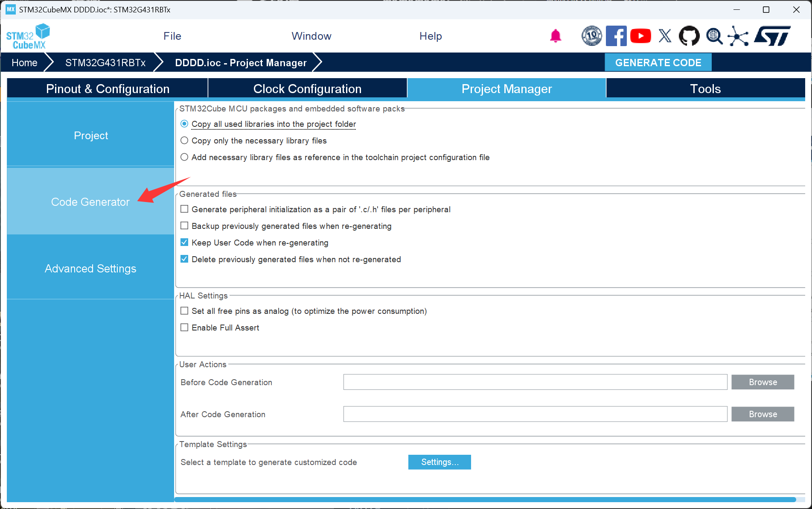Maximize the STM32CubeMX window
The width and height of the screenshot is (812, 509).
pyautogui.click(x=766, y=9)
